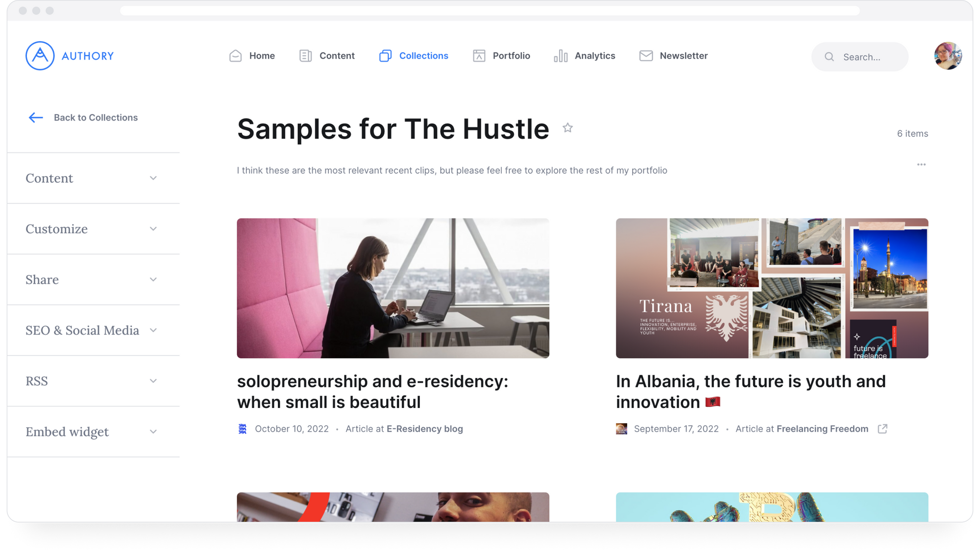Viewport: 980px width, 556px height.
Task: Click the search magnifier icon
Action: (x=829, y=57)
